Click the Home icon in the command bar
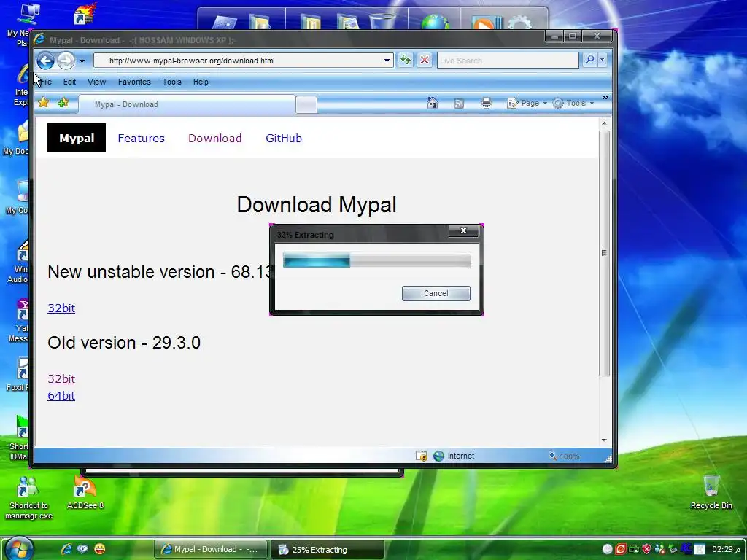The width and height of the screenshot is (747, 560). [433, 103]
